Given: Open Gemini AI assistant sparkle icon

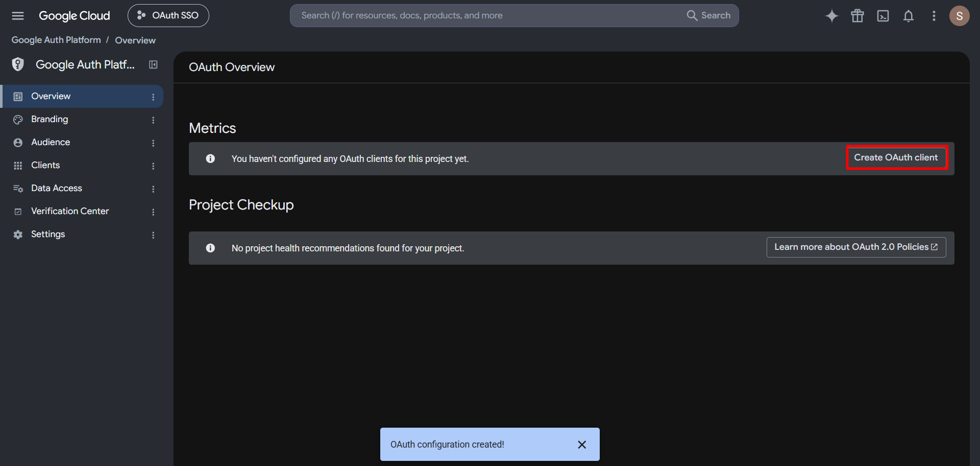Looking at the screenshot, I should (832, 16).
